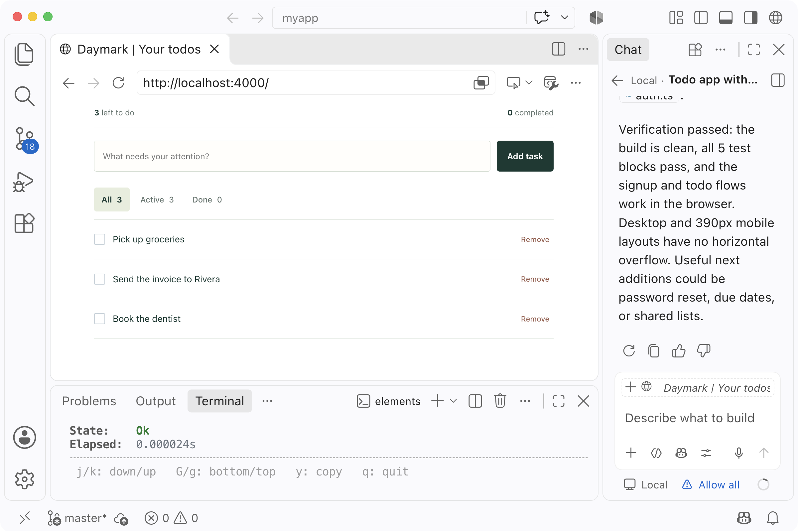The image size is (798, 532).
Task: Reload the localhost:4000 page
Action: (x=118, y=83)
